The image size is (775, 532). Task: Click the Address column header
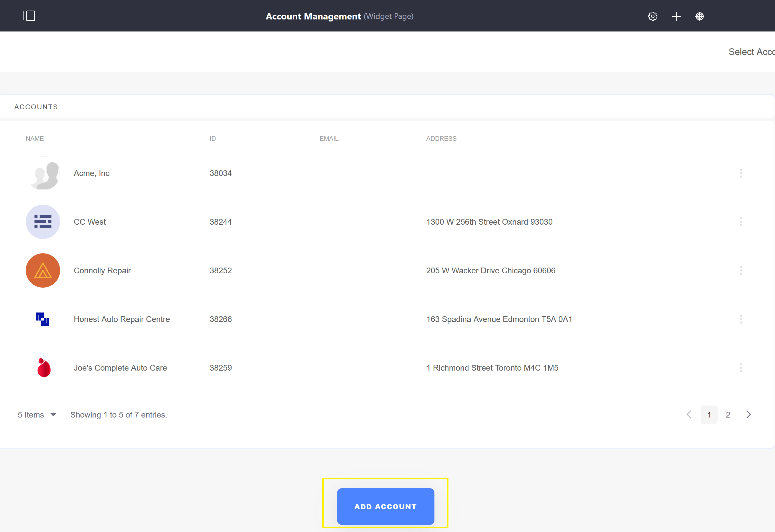[x=441, y=139]
